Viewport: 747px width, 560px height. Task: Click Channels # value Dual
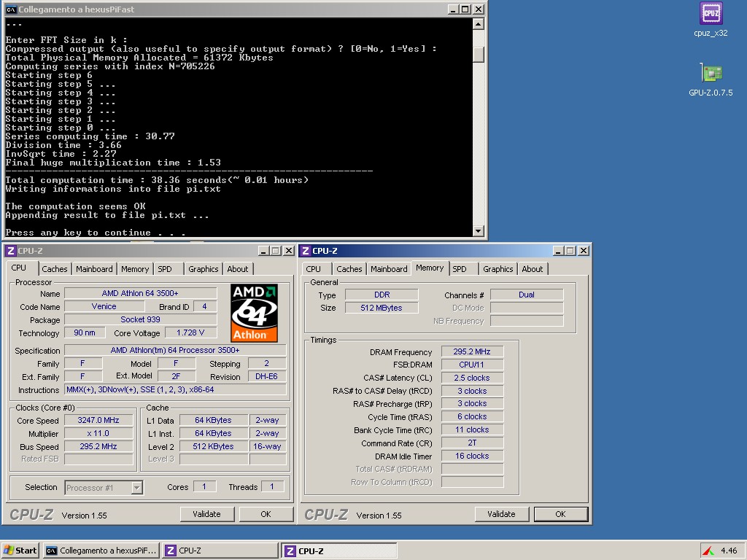click(527, 295)
